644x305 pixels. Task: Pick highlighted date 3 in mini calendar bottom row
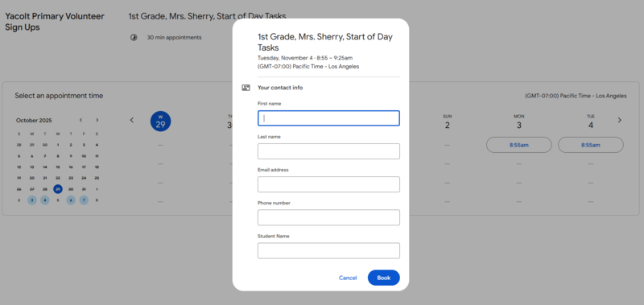[32, 200]
